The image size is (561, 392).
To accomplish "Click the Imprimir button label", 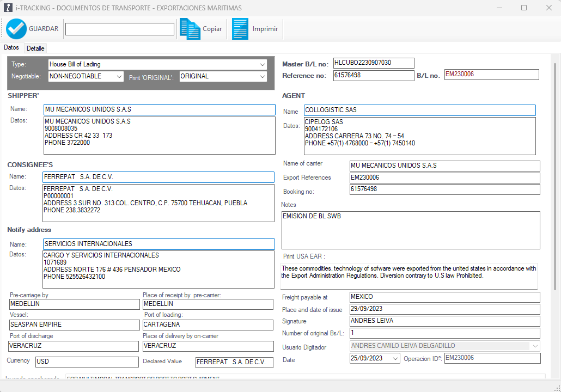I will pos(265,29).
